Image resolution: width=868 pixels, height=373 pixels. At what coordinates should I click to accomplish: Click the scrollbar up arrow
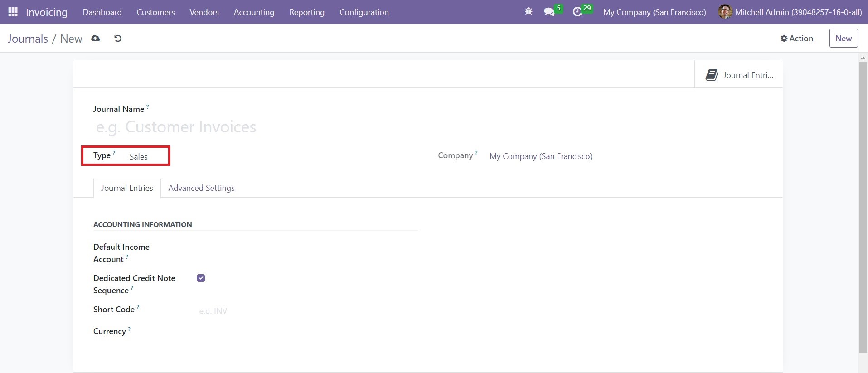click(863, 58)
